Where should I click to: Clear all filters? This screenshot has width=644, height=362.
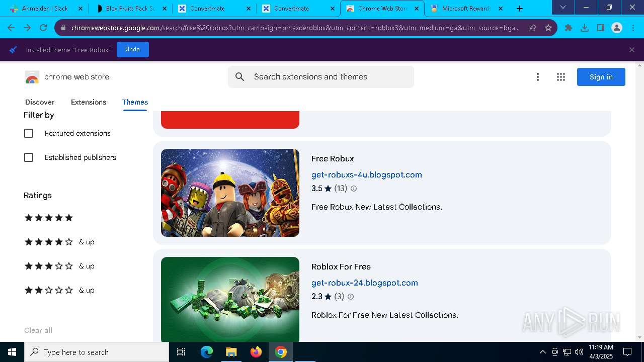pyautogui.click(x=38, y=330)
